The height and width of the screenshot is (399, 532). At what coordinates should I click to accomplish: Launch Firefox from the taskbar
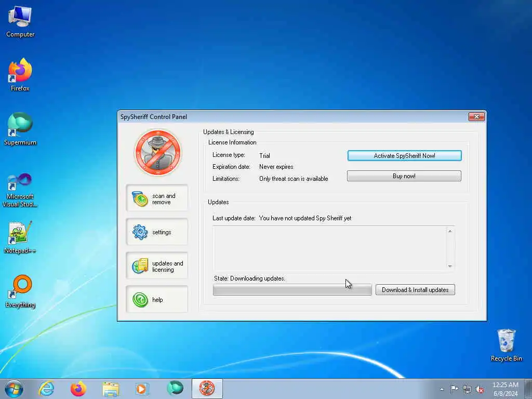pyautogui.click(x=78, y=389)
